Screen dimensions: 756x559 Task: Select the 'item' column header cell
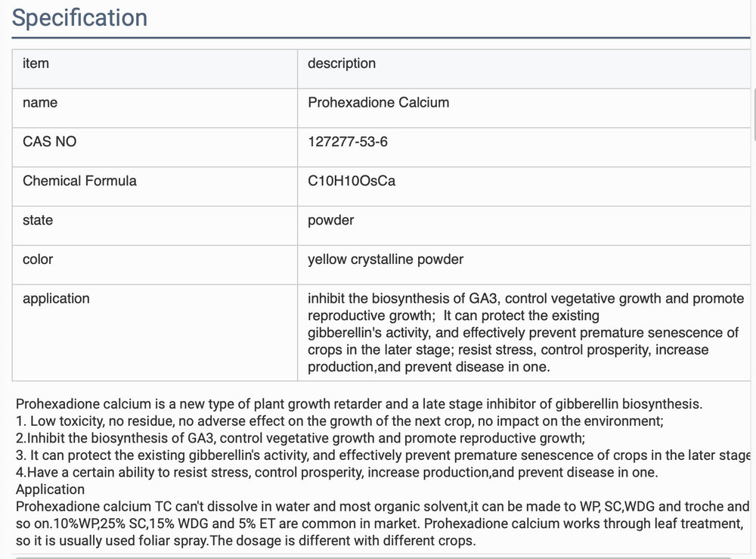(155, 69)
